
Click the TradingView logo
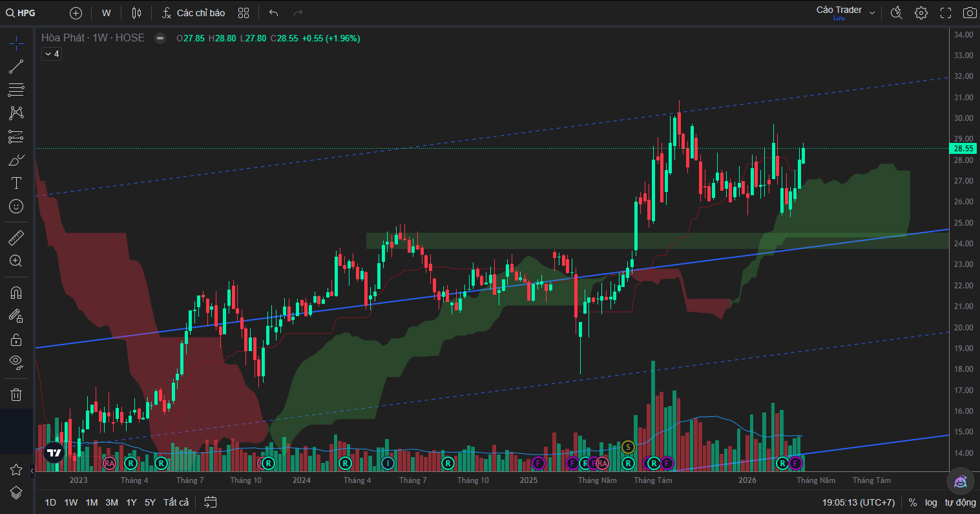[x=54, y=453]
